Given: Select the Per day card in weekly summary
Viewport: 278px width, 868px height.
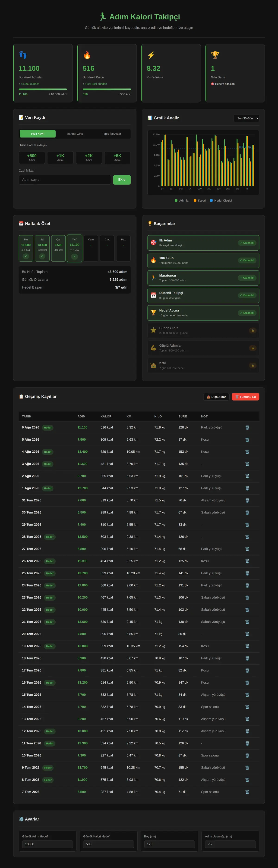Looking at the screenshot, I should click(75, 248).
